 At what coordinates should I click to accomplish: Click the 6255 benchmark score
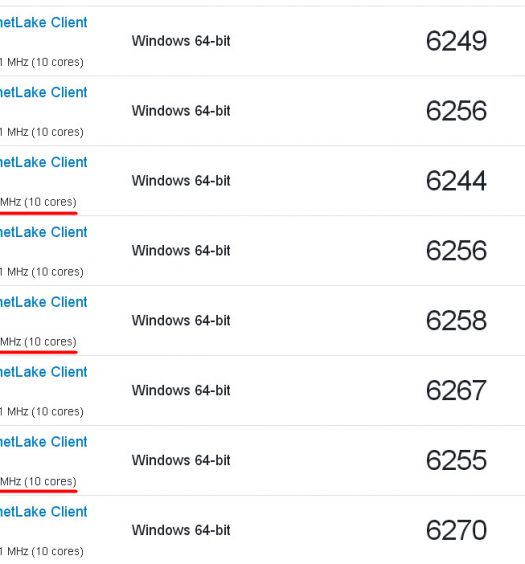456,460
